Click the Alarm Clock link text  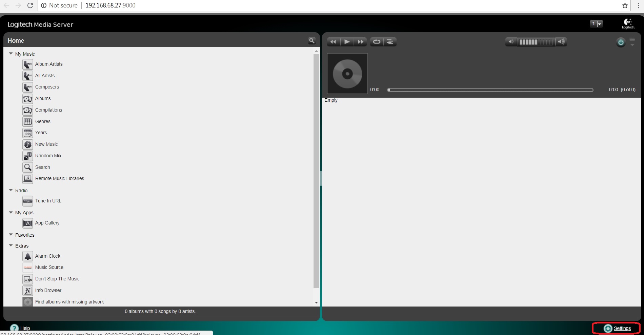tap(48, 256)
